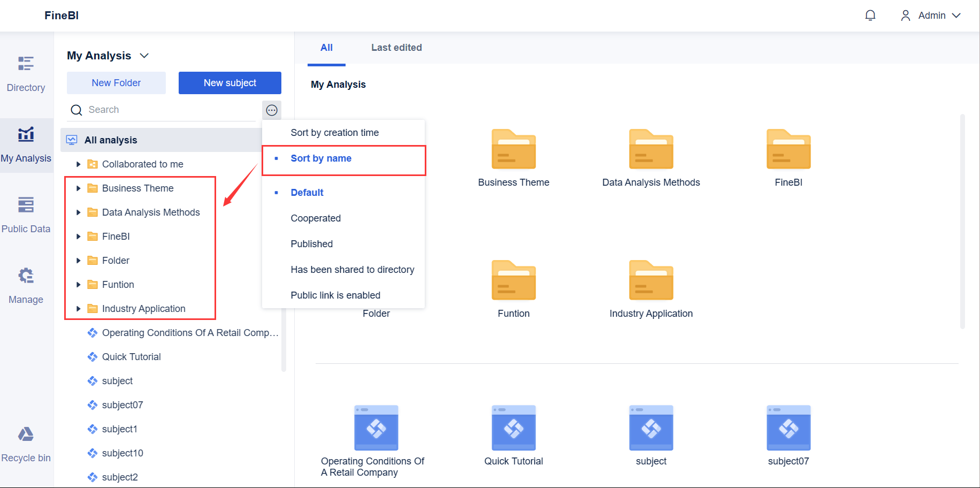Select the Published filter option
This screenshot has height=488, width=980.
(x=312, y=243)
